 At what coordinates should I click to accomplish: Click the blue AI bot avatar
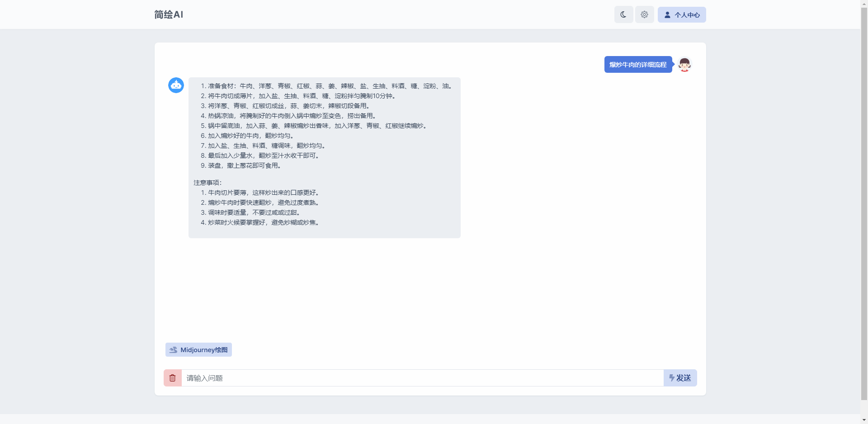[176, 85]
